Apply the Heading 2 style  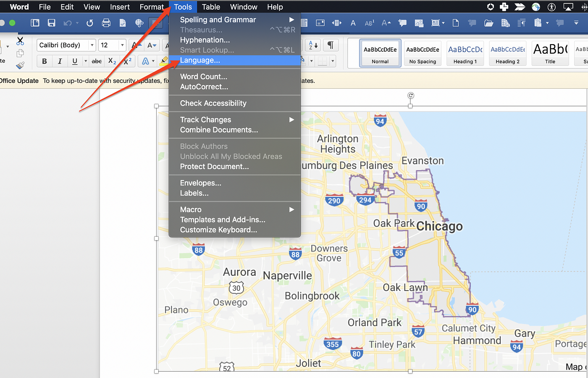[508, 53]
